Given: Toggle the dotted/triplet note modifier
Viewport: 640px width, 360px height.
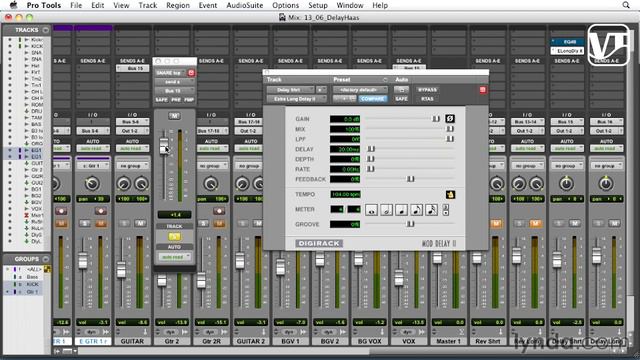Looking at the screenshot, I should click(445, 210).
